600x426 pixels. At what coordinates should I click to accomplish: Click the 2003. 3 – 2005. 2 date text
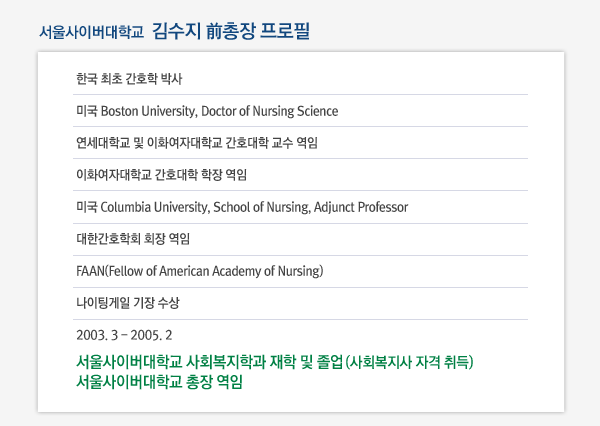pyautogui.click(x=124, y=335)
